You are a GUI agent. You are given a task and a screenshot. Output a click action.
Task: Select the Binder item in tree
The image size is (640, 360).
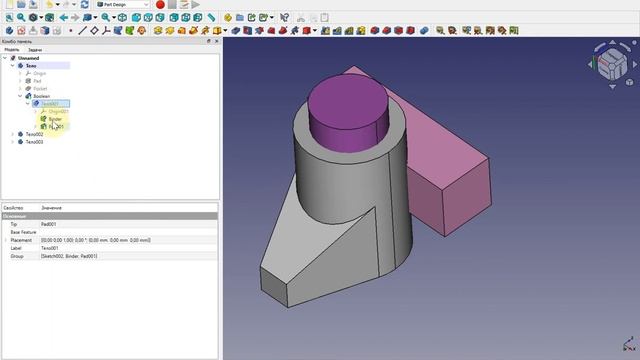tap(55, 119)
